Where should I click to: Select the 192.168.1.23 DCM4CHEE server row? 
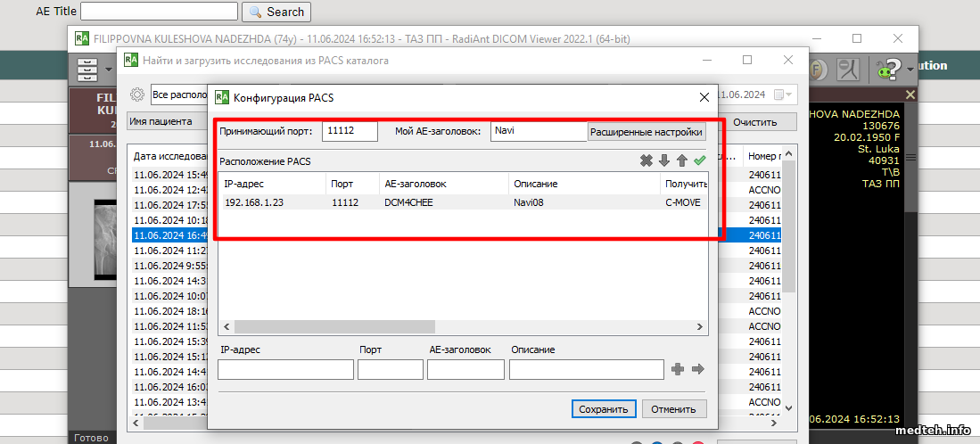coord(446,202)
